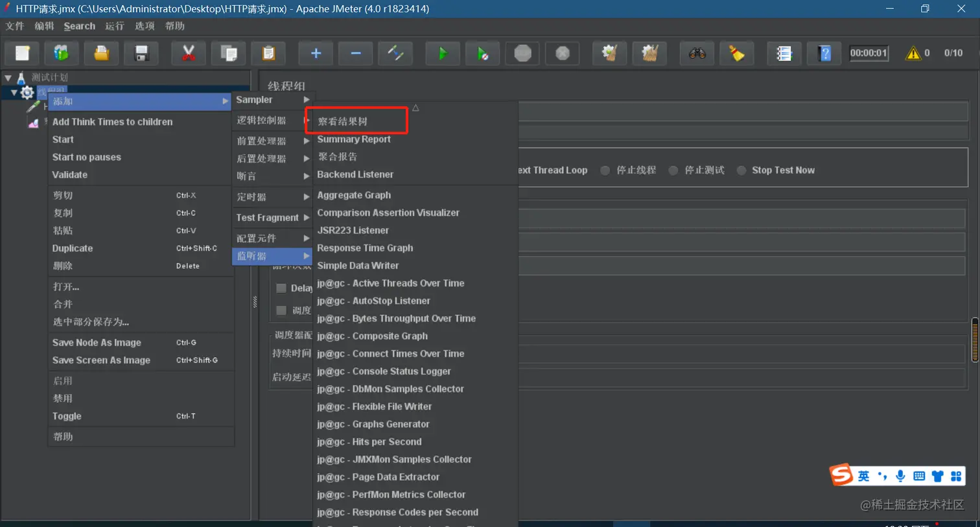Click the Thread Group gear icon in tree

[x=27, y=93]
